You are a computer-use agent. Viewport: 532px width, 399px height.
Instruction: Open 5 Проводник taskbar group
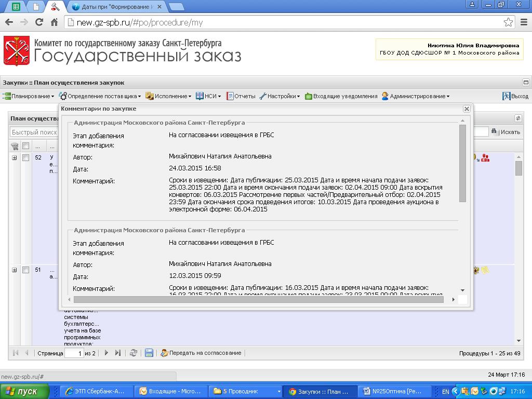point(245,392)
